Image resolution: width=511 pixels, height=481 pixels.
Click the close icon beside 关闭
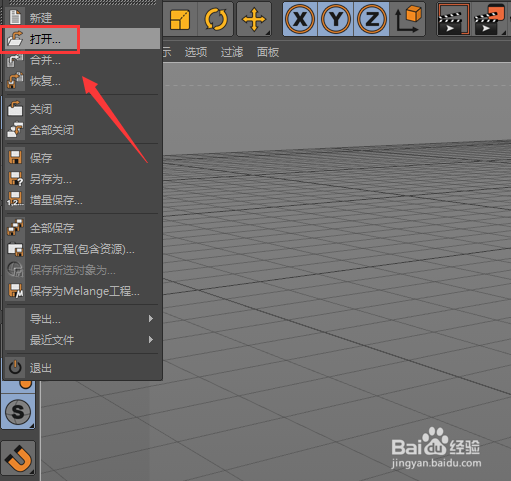pos(15,109)
